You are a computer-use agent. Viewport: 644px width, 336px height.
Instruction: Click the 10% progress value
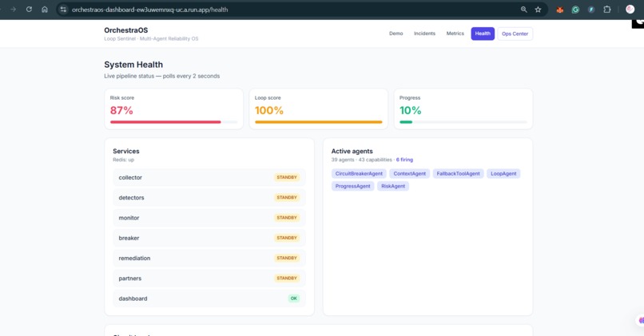[x=411, y=110]
